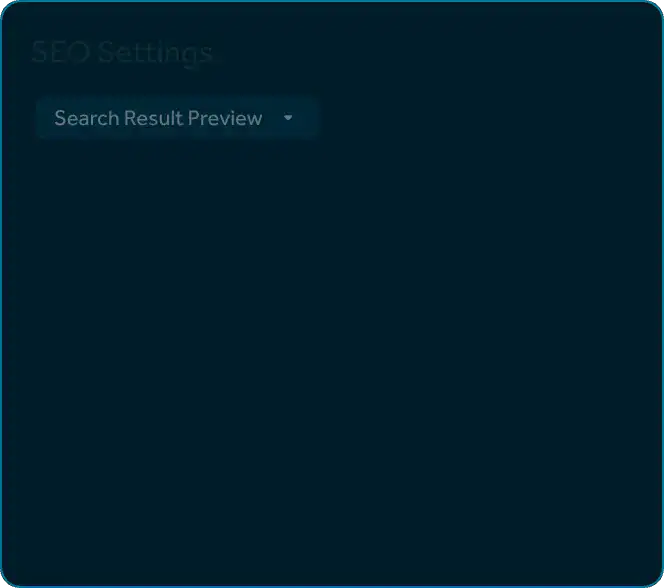Click the SEO Settings heading text
The height and width of the screenshot is (588, 664).
point(122,52)
